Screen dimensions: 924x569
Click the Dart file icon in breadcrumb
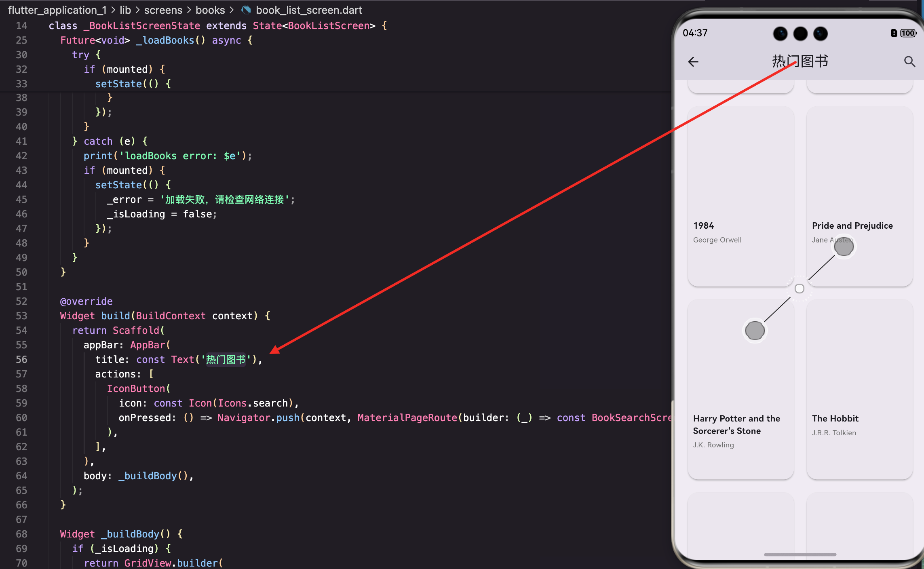click(x=245, y=10)
